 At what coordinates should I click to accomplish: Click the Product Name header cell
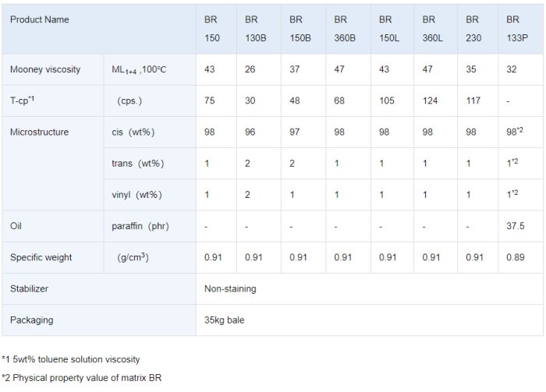pos(40,19)
